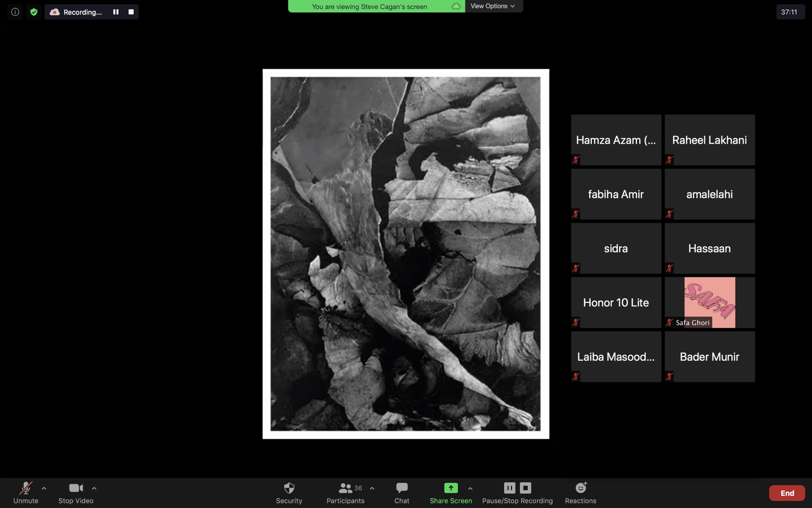Click the pause icon above Pause/Stop Recording

(510, 488)
